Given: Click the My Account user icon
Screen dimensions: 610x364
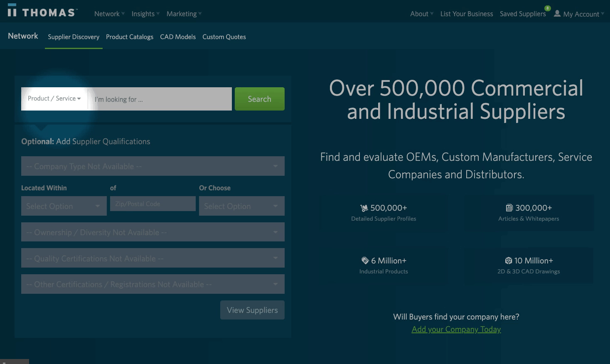Looking at the screenshot, I should 557,14.
